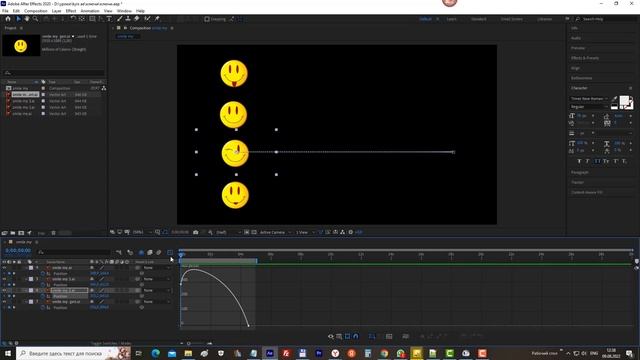Select the Hand tool

[x=27, y=19]
